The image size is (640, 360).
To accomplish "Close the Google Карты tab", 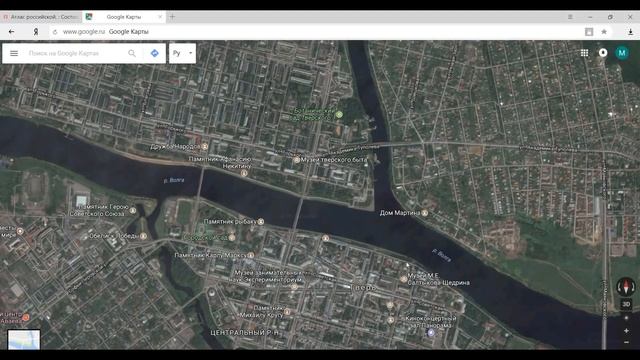I will pyautogui.click(x=160, y=17).
